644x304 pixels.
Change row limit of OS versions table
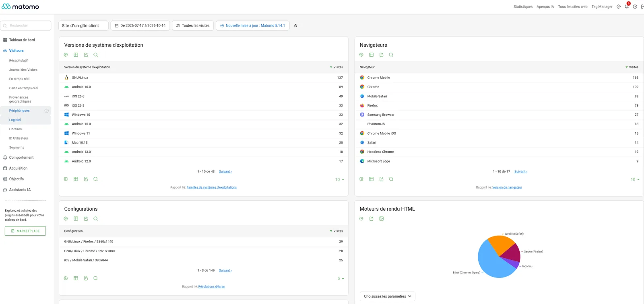340,180
